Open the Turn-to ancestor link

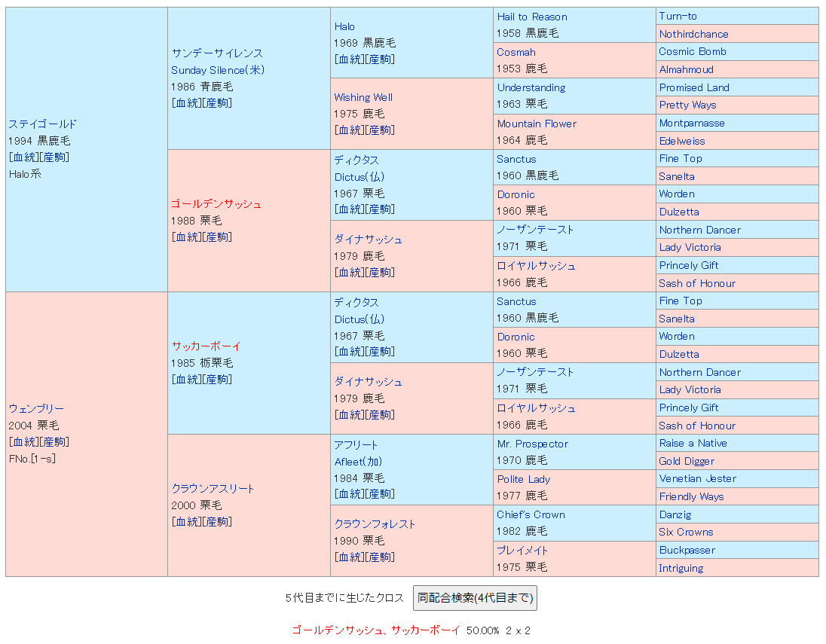point(678,16)
